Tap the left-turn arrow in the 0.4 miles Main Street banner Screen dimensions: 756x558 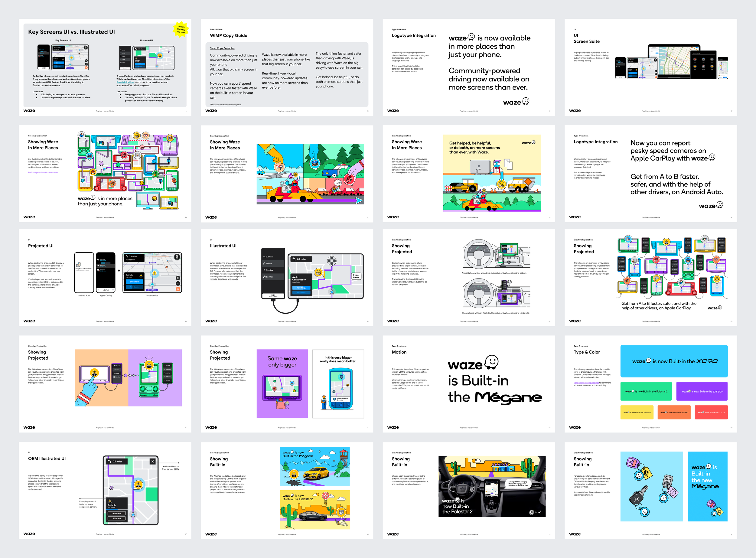point(127,256)
